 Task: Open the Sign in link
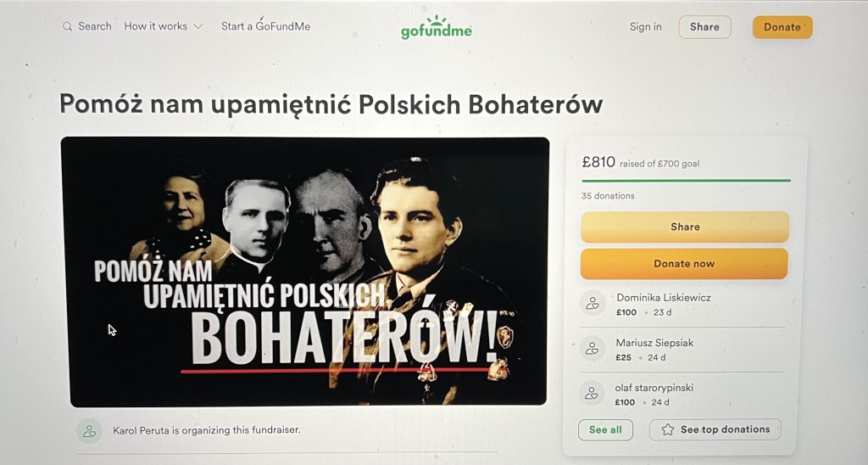645,27
